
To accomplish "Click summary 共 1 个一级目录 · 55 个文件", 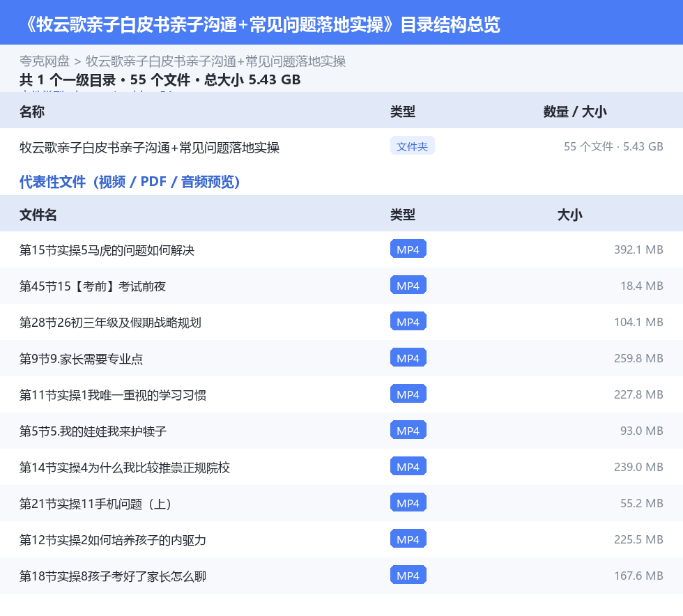I will tap(105, 79).
